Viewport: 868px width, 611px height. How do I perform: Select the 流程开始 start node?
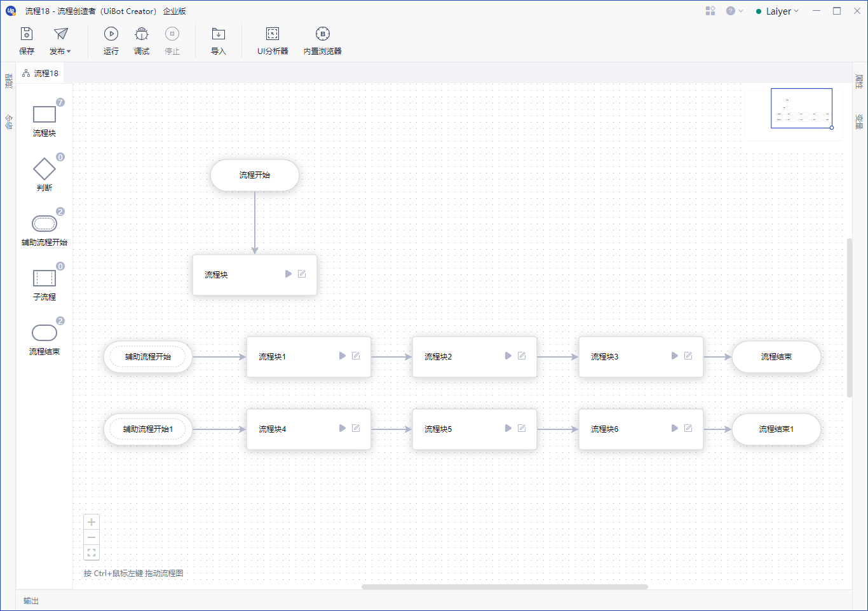(255, 175)
